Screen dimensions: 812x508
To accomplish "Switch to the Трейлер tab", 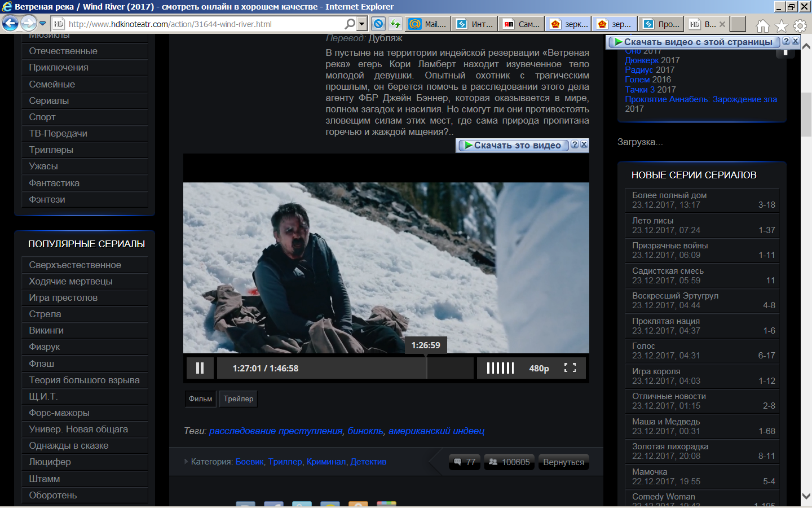I will coord(238,398).
